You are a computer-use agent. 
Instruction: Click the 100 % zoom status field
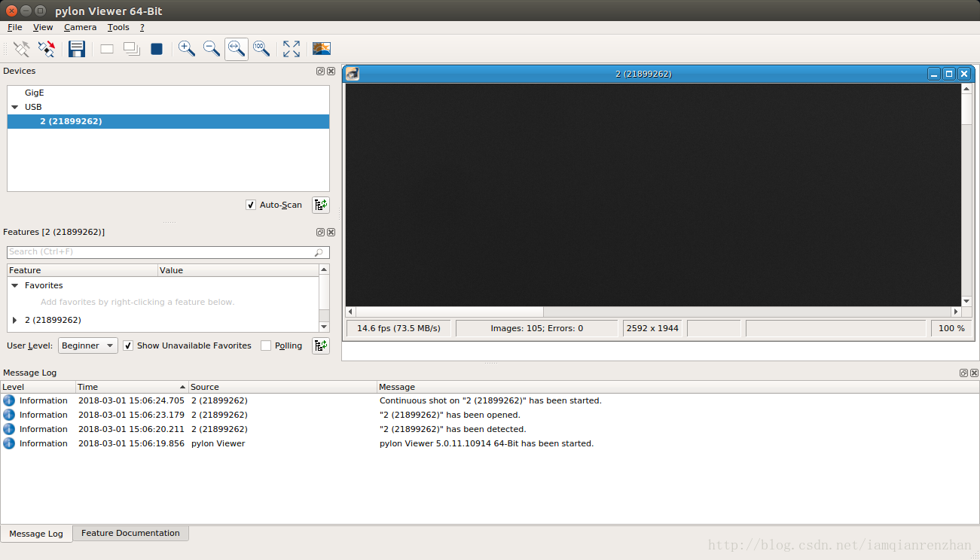coord(951,328)
